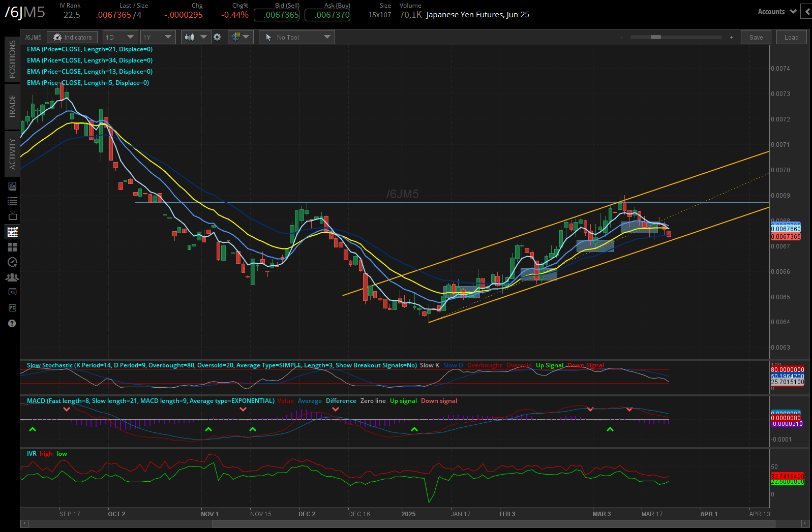This screenshot has width=812, height=532.
Task: Click the Indicators button
Action: point(72,37)
